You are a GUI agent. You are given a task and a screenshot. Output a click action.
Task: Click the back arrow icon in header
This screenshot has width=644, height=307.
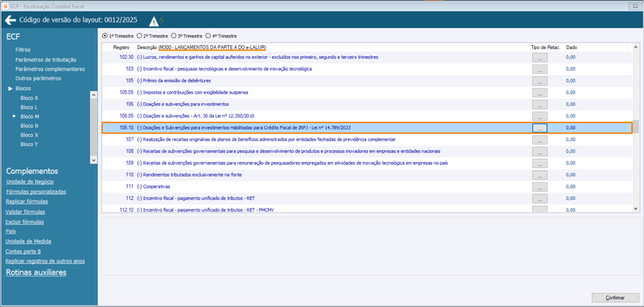(10, 20)
